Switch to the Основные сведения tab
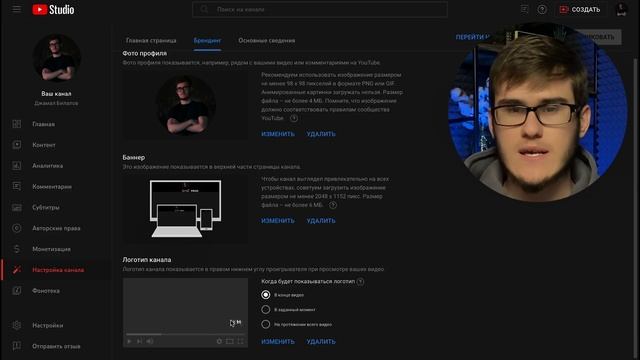 tap(267, 40)
